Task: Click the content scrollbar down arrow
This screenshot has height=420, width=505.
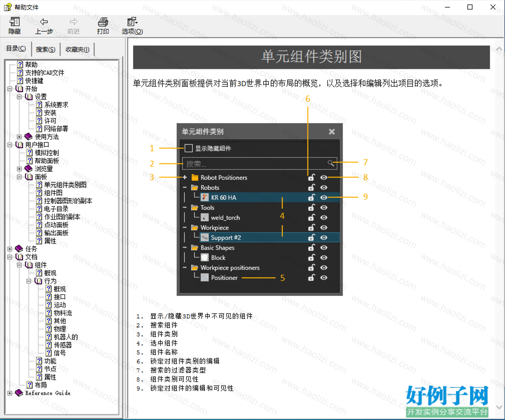Action: point(499,407)
